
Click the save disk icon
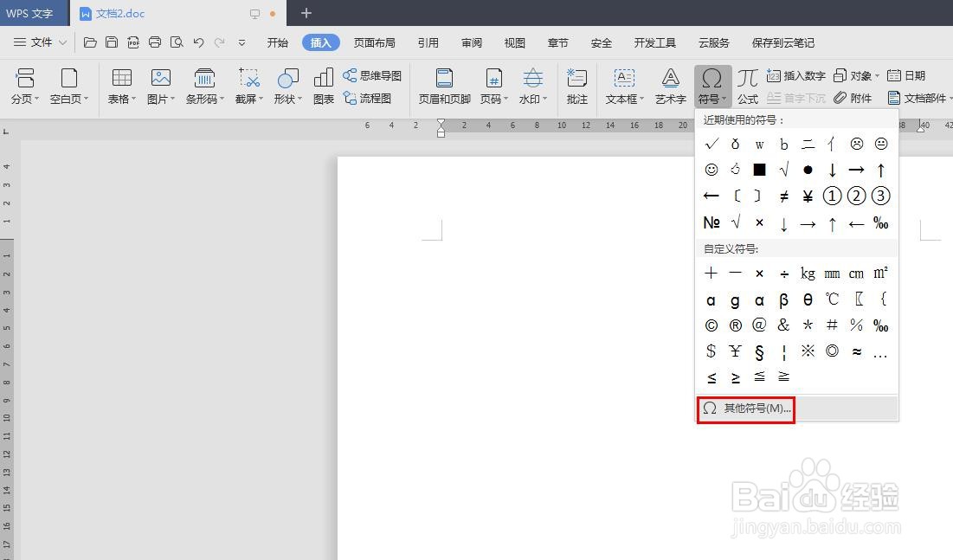coord(112,42)
